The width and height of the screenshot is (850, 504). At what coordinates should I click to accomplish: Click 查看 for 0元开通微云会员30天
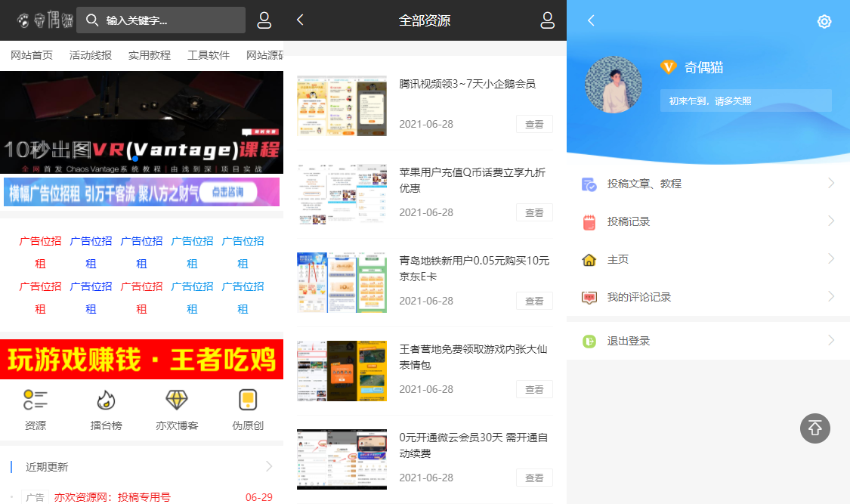pos(534,478)
